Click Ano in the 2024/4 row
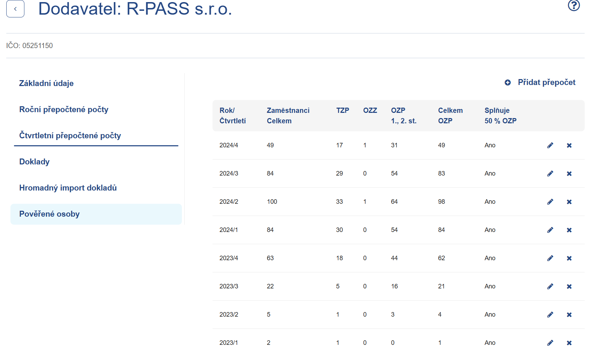Image resolution: width=608 pixels, height=364 pixels. [x=490, y=145]
